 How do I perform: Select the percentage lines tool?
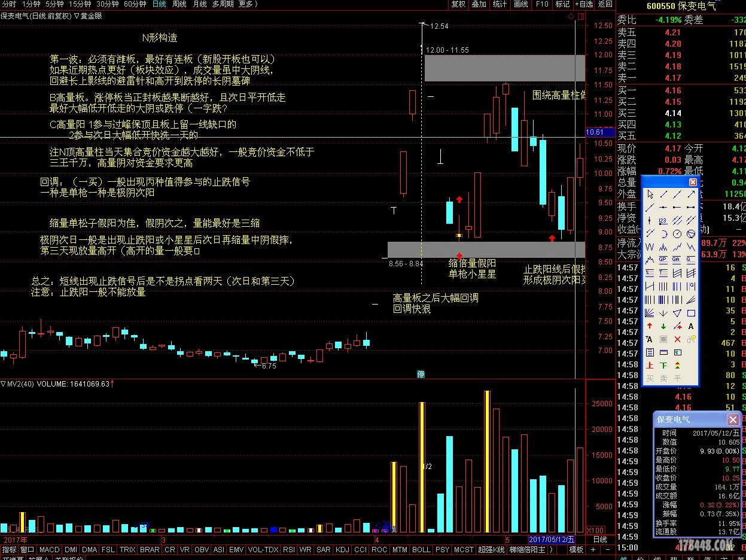tap(650, 272)
